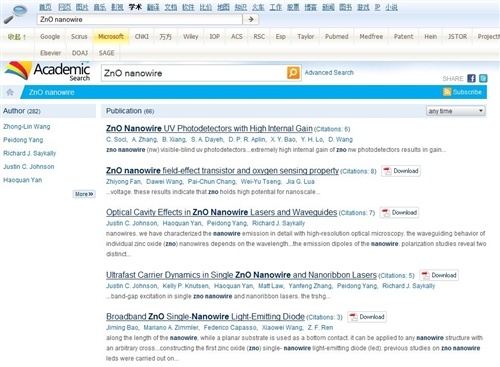Download PDF of ZnO nanowire field-effect transistor paper
Image resolution: width=500 pixels, height=367 pixels.
tap(401, 171)
